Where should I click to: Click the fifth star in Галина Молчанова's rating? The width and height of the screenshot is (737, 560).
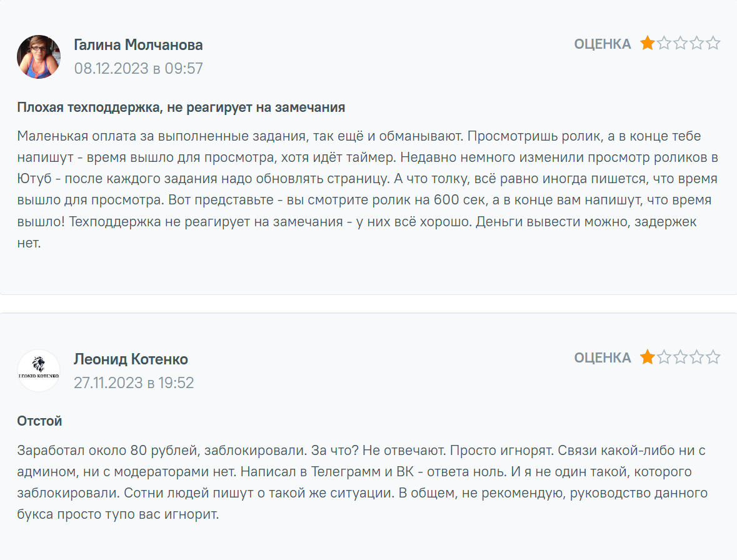coord(713,44)
